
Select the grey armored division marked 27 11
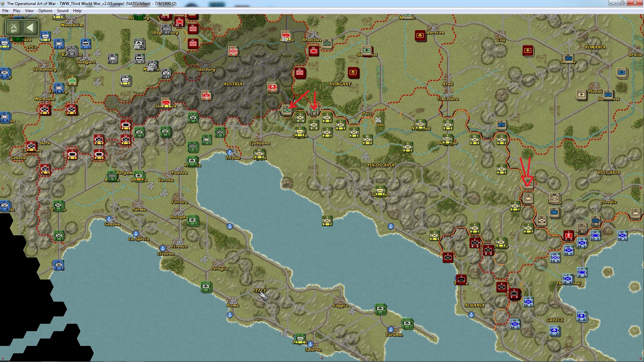112,58
